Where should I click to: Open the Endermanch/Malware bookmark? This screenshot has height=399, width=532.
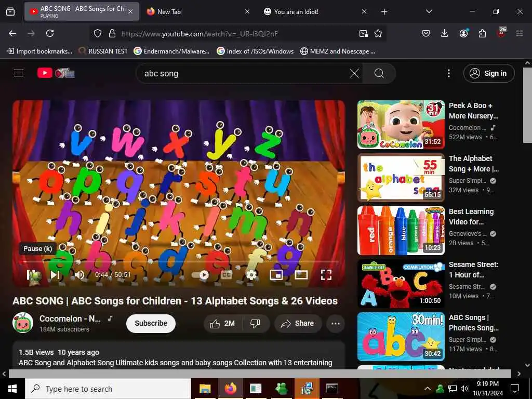[171, 51]
